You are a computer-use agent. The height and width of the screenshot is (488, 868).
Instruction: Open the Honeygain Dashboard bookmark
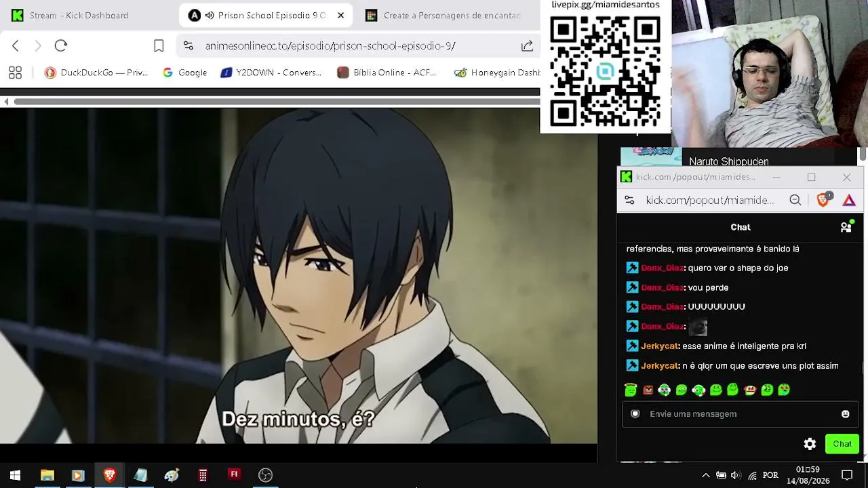496,73
